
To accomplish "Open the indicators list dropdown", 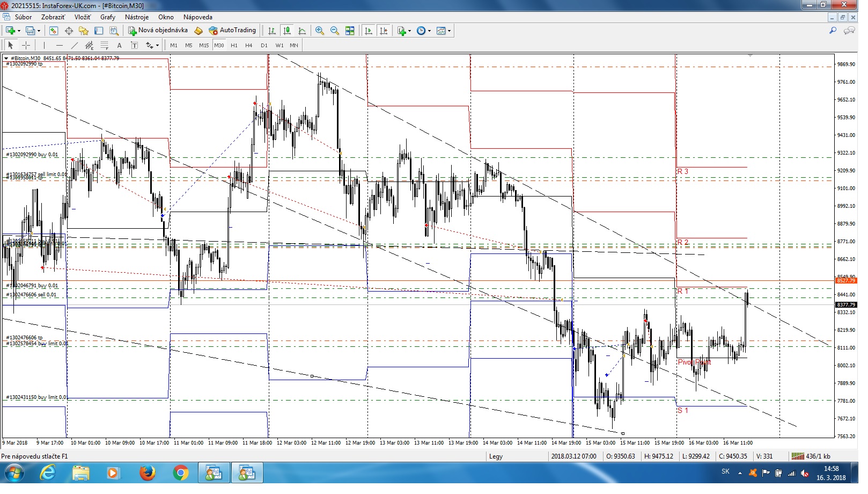I will click(410, 31).
